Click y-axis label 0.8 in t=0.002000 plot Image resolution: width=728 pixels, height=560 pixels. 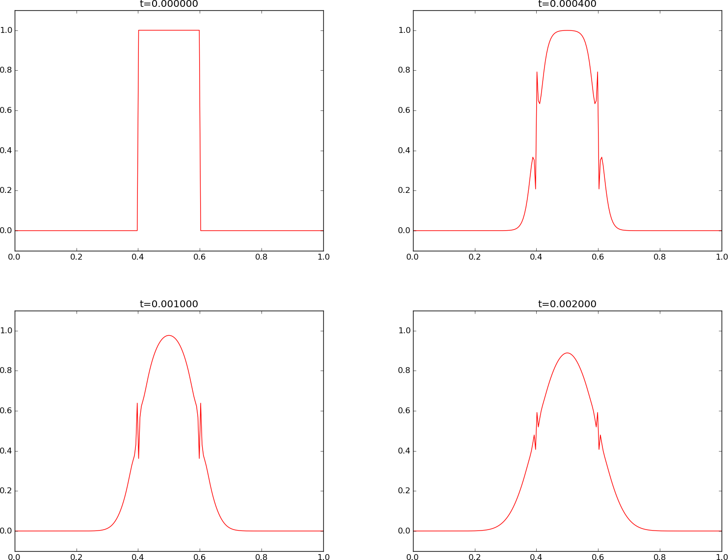[404, 371]
